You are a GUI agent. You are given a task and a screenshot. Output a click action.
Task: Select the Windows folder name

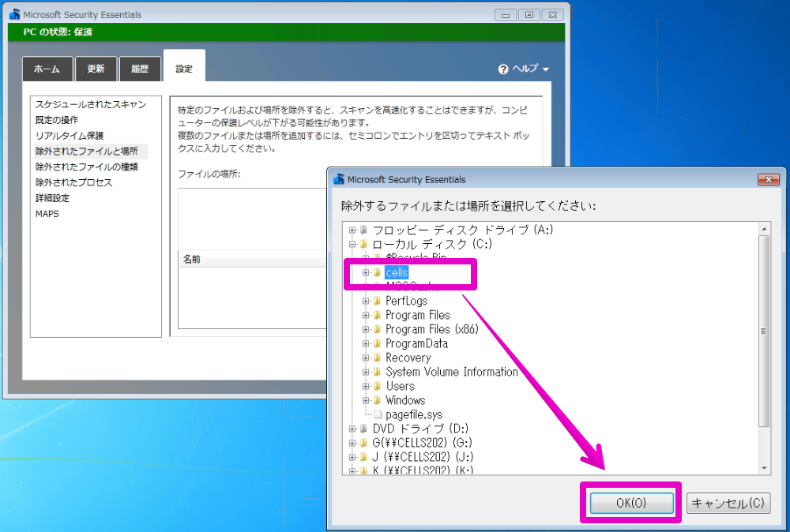405,400
